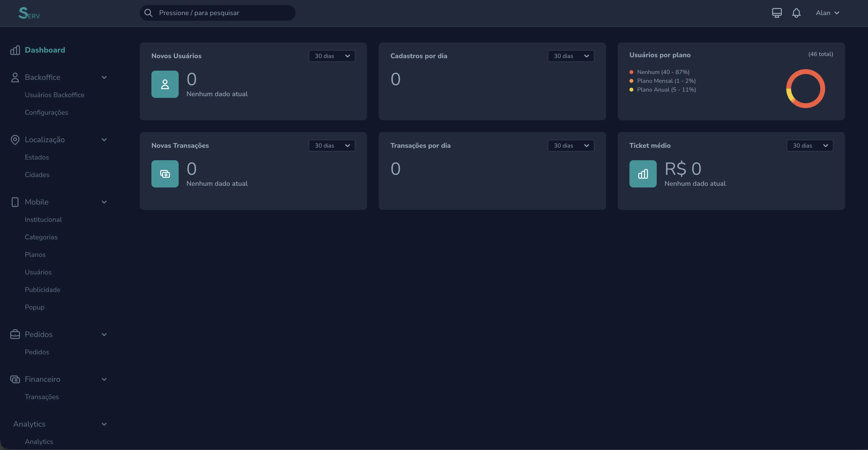The image size is (868, 450).
Task: Open the notifications bell
Action: (x=796, y=13)
